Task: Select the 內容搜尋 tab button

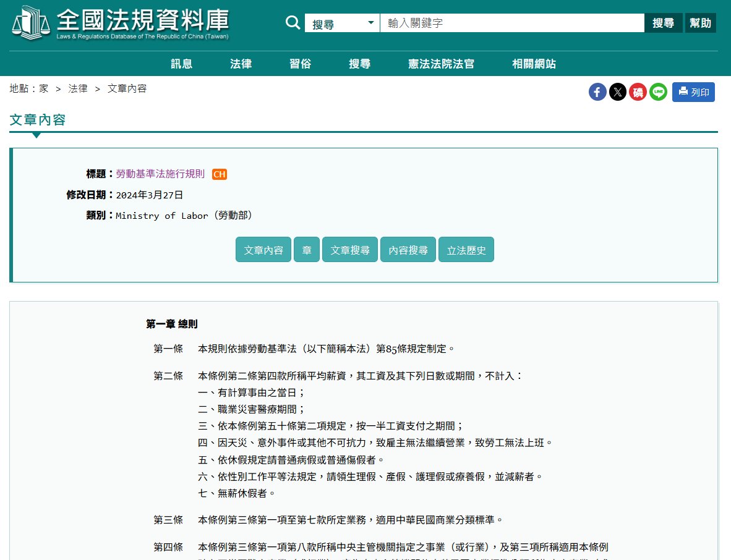Action: [x=408, y=250]
